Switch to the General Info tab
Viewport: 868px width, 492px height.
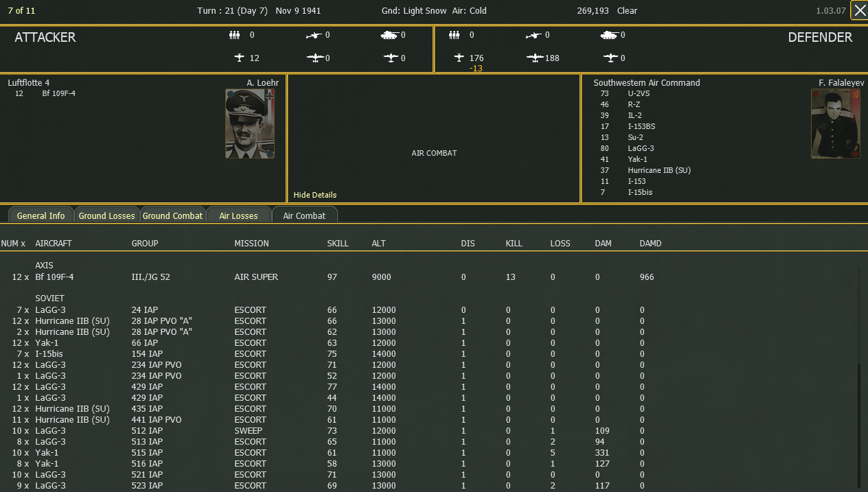click(41, 215)
